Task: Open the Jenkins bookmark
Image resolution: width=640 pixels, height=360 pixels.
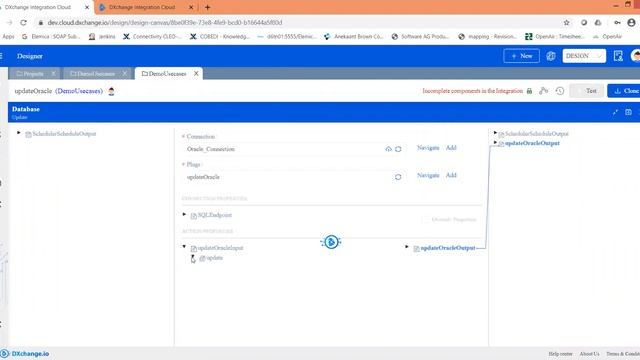Action: tap(102, 36)
